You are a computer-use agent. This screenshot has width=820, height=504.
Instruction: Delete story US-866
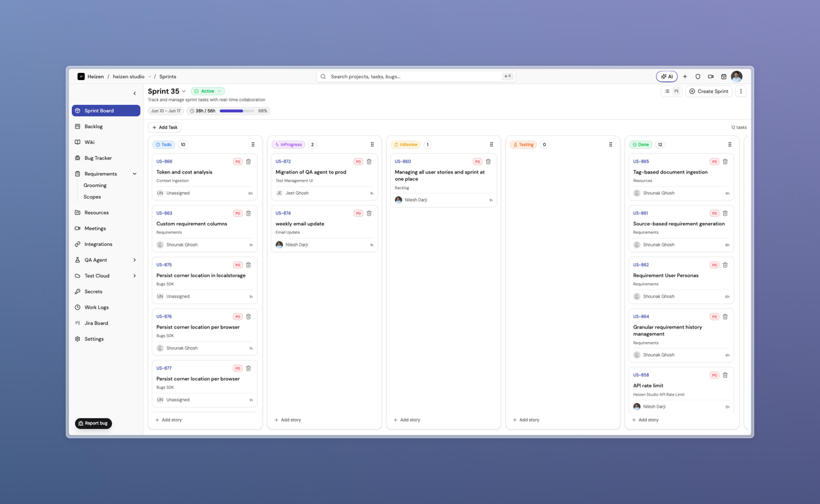(x=249, y=161)
